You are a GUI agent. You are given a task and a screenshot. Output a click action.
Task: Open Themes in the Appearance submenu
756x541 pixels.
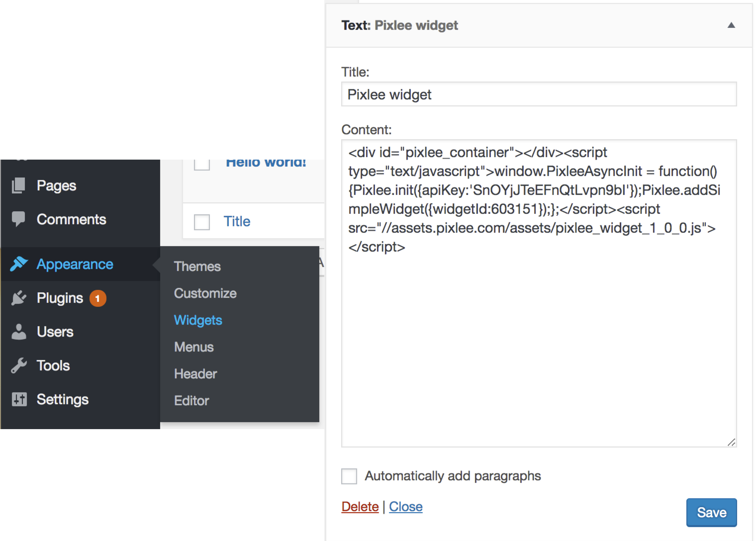tap(197, 267)
